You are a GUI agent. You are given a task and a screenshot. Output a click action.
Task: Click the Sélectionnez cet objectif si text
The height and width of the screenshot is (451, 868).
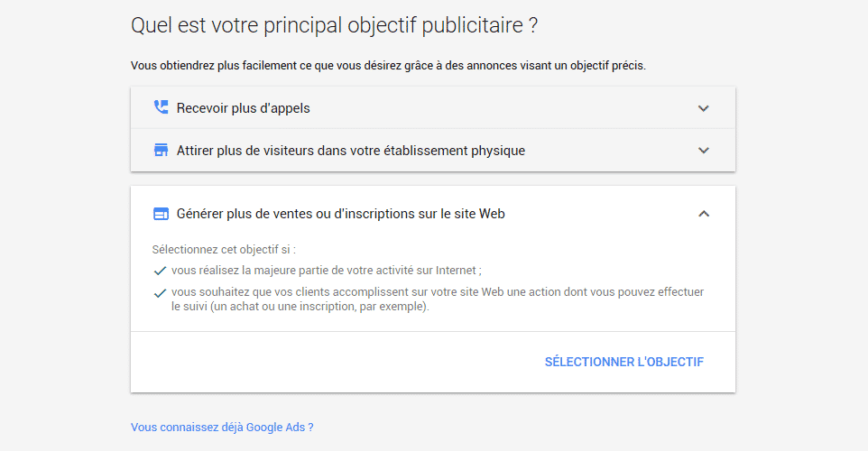pyautogui.click(x=224, y=250)
